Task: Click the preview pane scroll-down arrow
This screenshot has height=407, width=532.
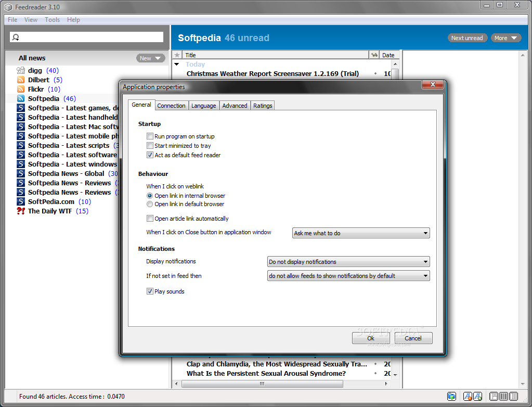Action: 523,384
